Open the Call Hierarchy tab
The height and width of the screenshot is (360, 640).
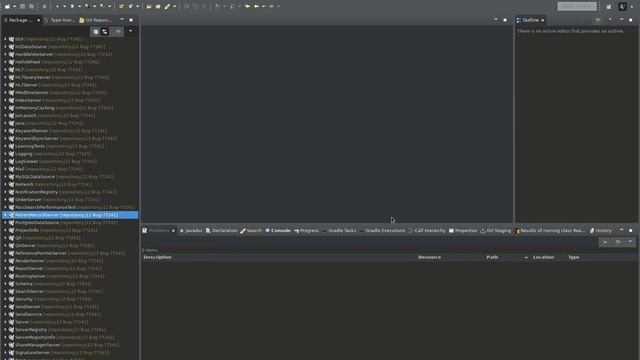(427, 231)
